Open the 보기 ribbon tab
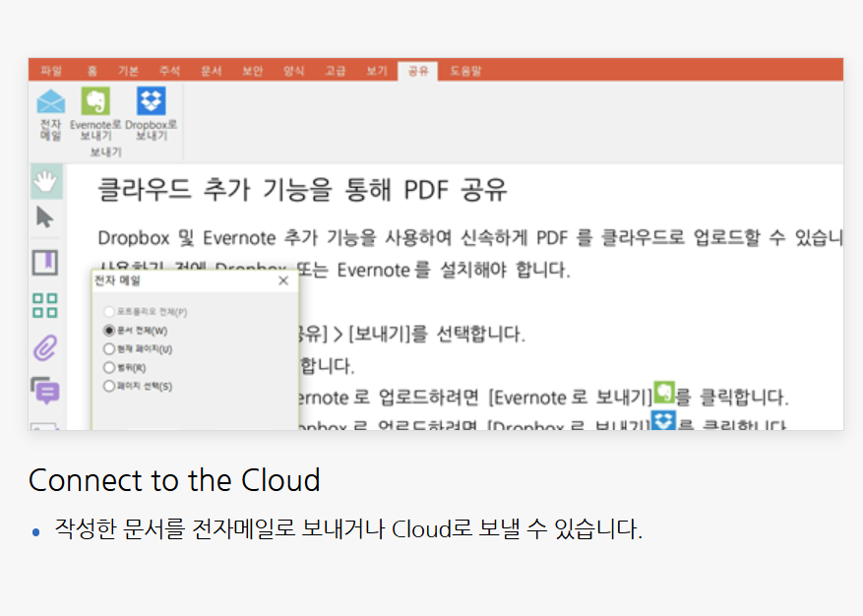Viewport: 863px width, 616px height. click(377, 71)
